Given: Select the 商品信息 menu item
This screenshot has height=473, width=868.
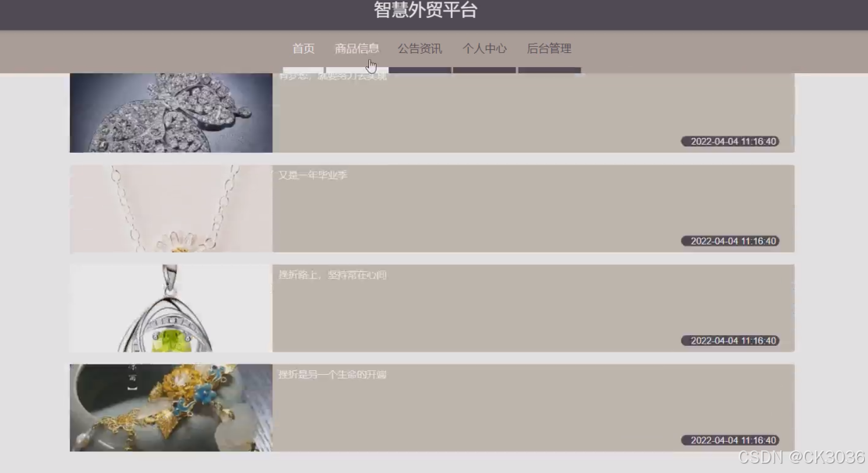Looking at the screenshot, I should (357, 49).
